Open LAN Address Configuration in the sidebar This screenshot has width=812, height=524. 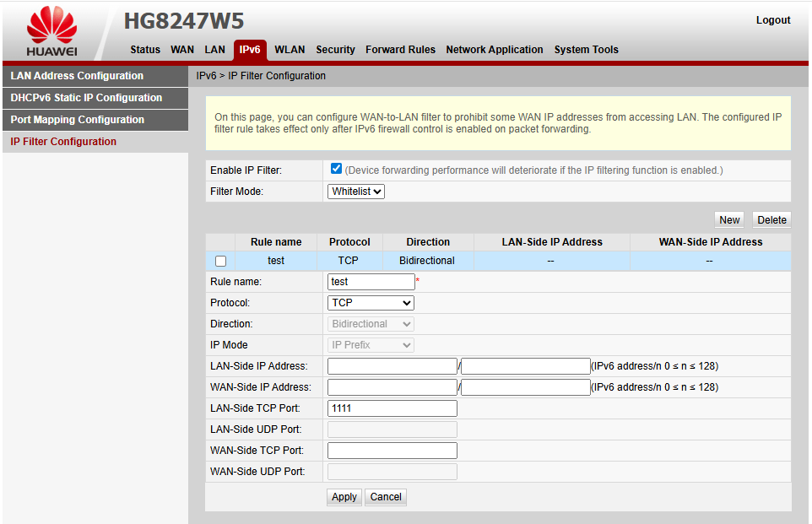(95, 76)
